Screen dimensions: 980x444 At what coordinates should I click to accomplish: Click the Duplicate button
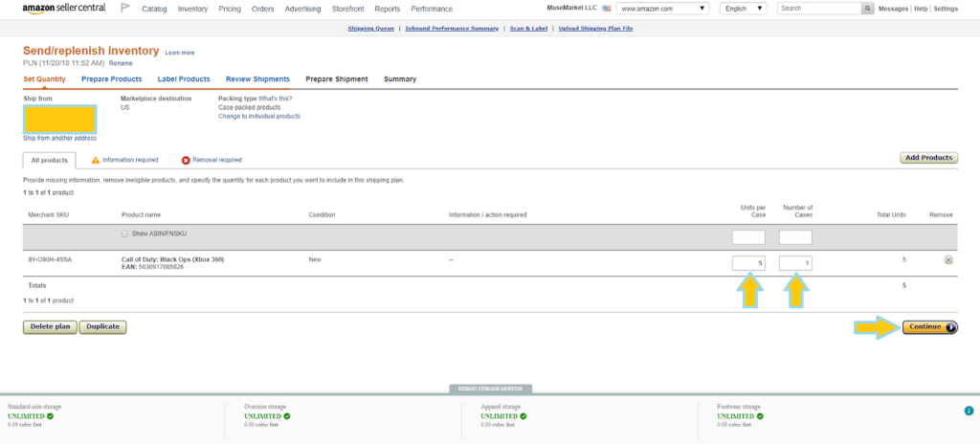(103, 327)
